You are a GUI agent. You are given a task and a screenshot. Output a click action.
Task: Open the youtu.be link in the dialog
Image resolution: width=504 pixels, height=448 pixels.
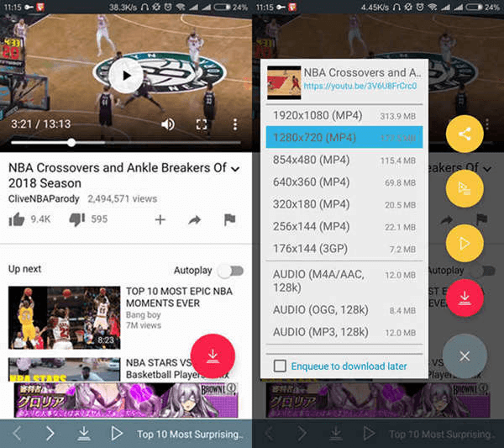(360, 86)
